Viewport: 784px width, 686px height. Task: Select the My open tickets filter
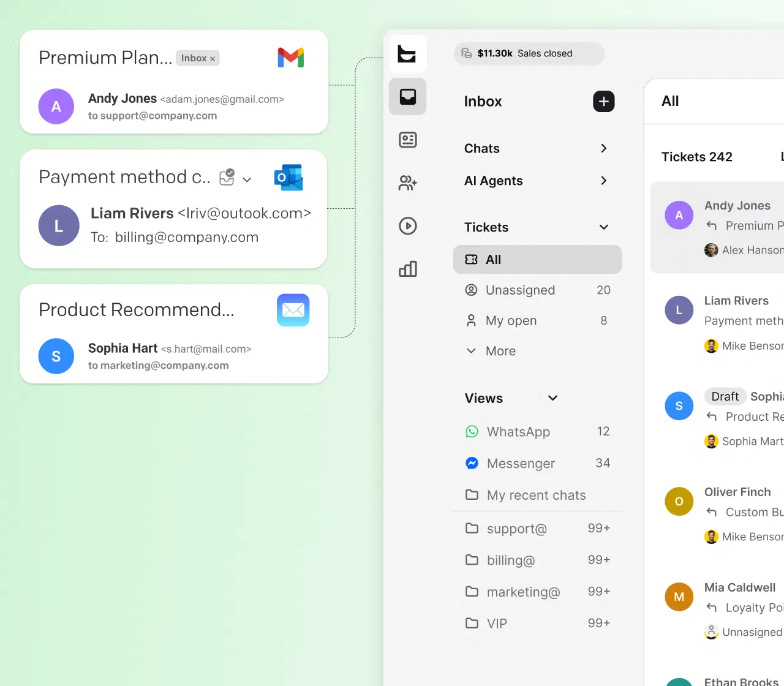click(x=537, y=321)
